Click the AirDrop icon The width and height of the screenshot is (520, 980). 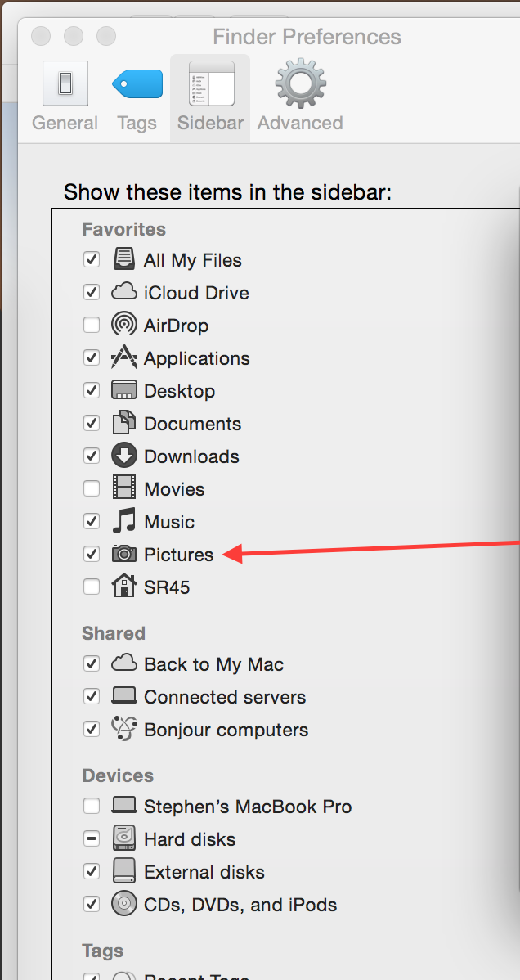coord(123,325)
